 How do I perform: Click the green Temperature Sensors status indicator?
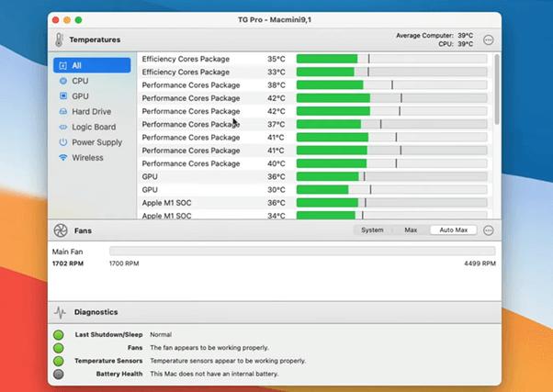click(59, 361)
